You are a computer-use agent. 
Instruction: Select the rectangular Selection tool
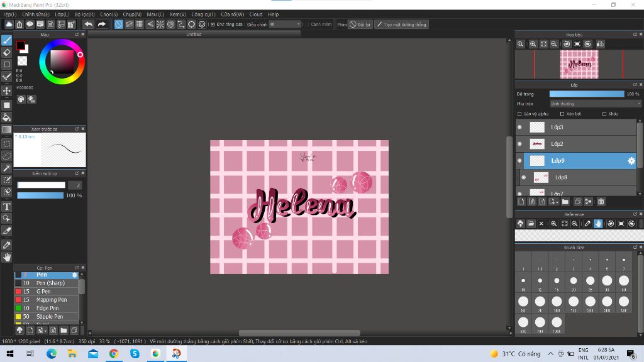point(6,144)
